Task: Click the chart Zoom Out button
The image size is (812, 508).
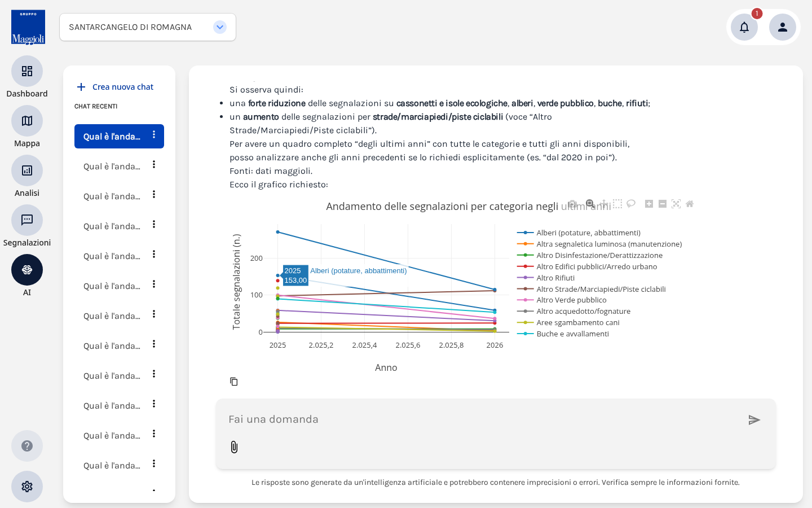Action: coord(663,204)
